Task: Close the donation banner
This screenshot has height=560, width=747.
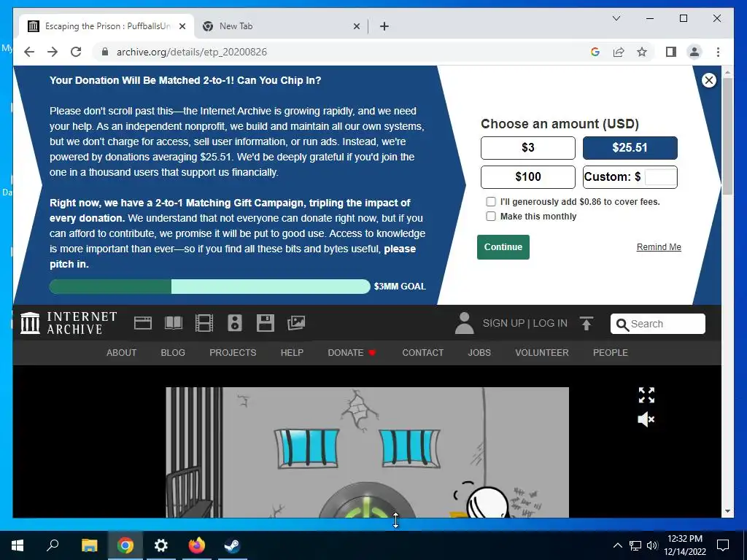Action: click(x=709, y=80)
